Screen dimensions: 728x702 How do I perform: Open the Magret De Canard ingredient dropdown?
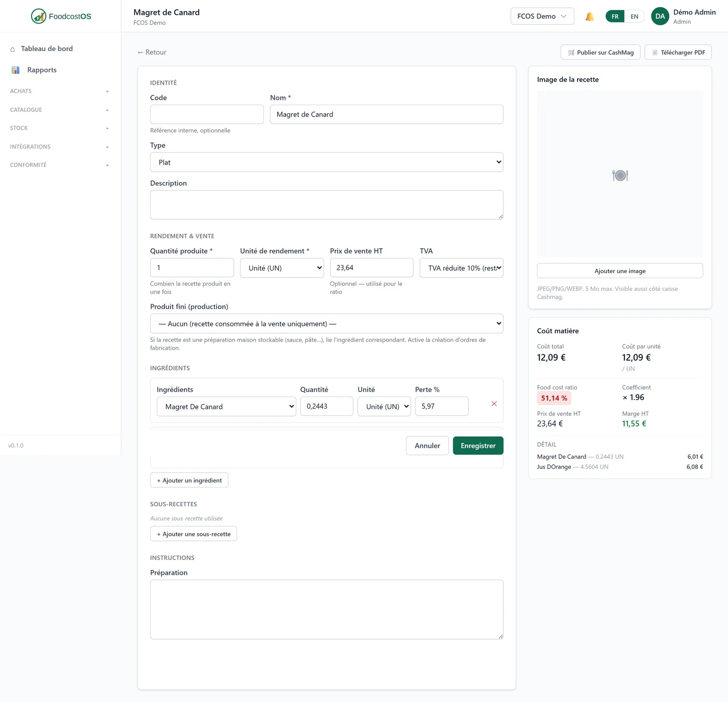click(226, 407)
